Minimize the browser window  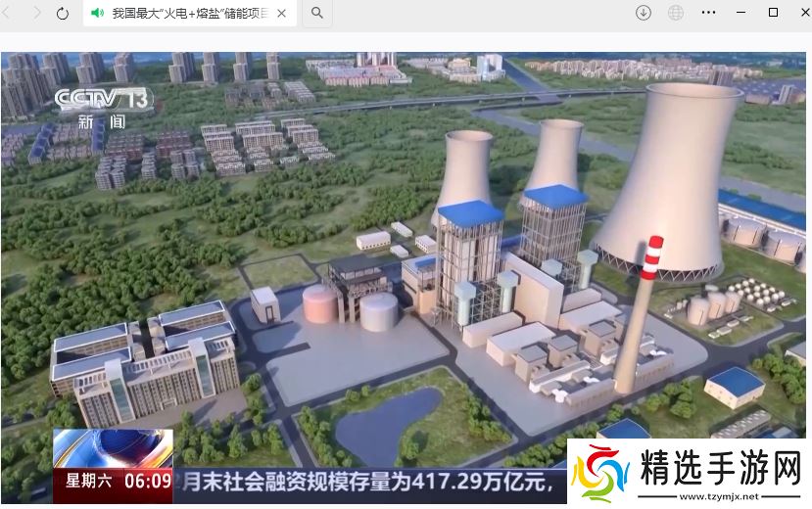740,13
